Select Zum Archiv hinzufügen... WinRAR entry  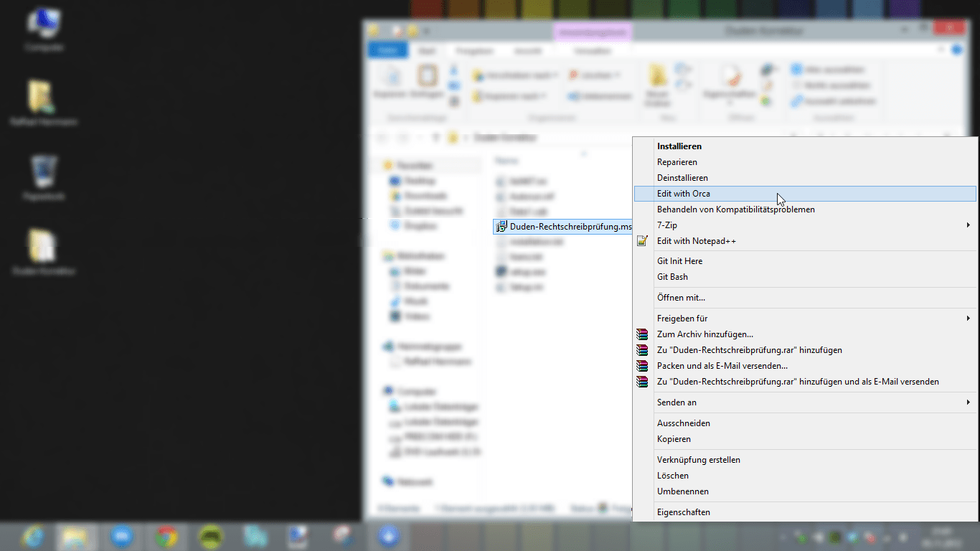point(804,334)
